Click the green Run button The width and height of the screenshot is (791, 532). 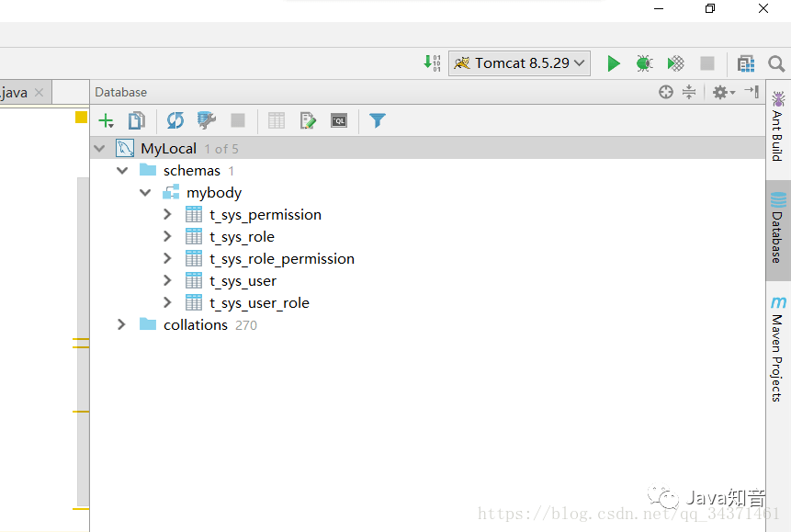614,63
